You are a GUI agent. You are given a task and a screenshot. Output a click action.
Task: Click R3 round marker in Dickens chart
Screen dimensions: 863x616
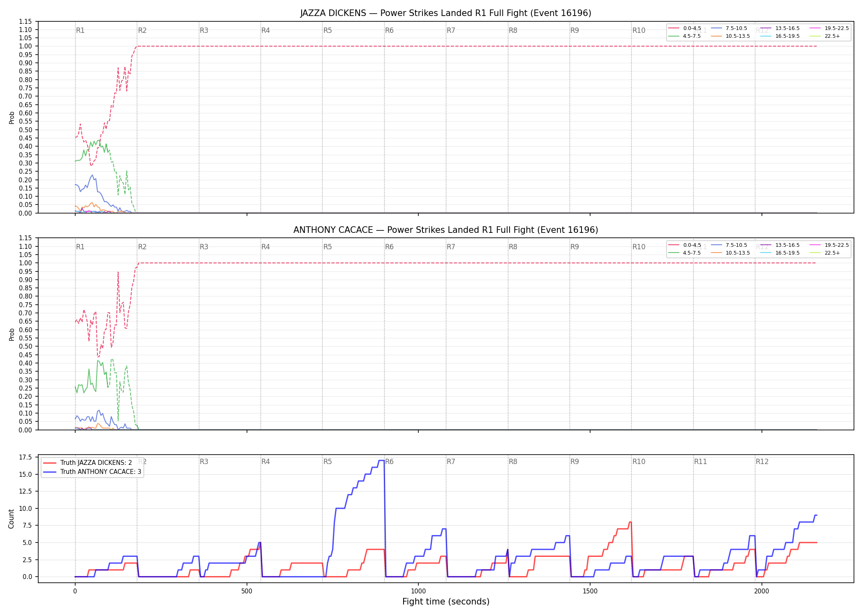(x=204, y=30)
